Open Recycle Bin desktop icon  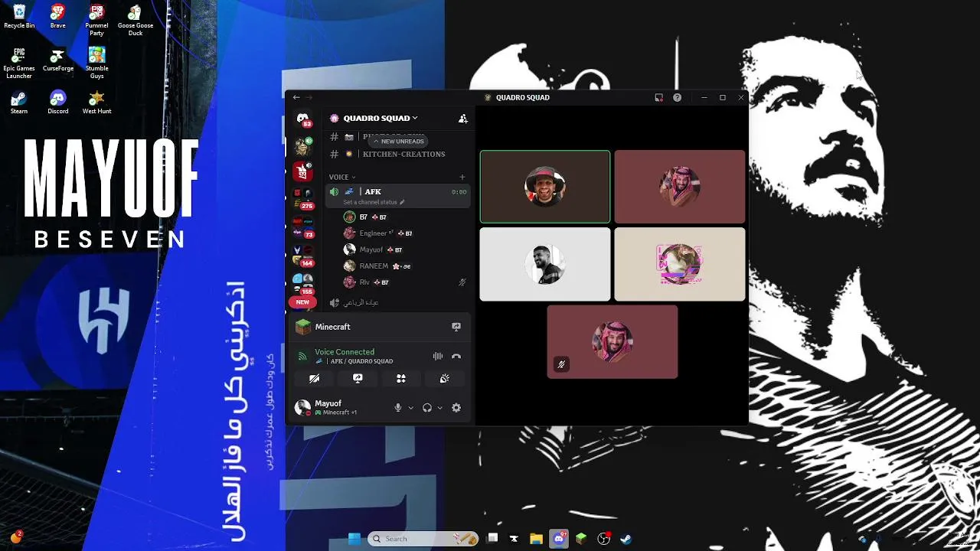click(x=19, y=16)
